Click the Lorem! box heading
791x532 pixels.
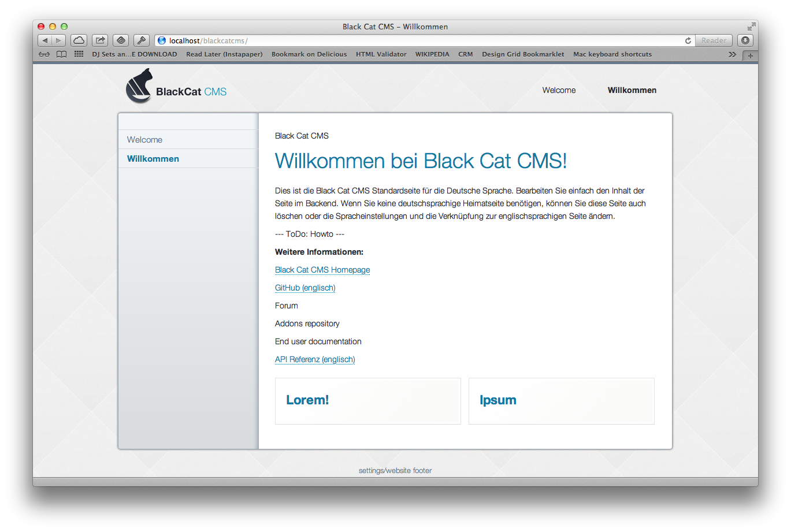coord(307,400)
